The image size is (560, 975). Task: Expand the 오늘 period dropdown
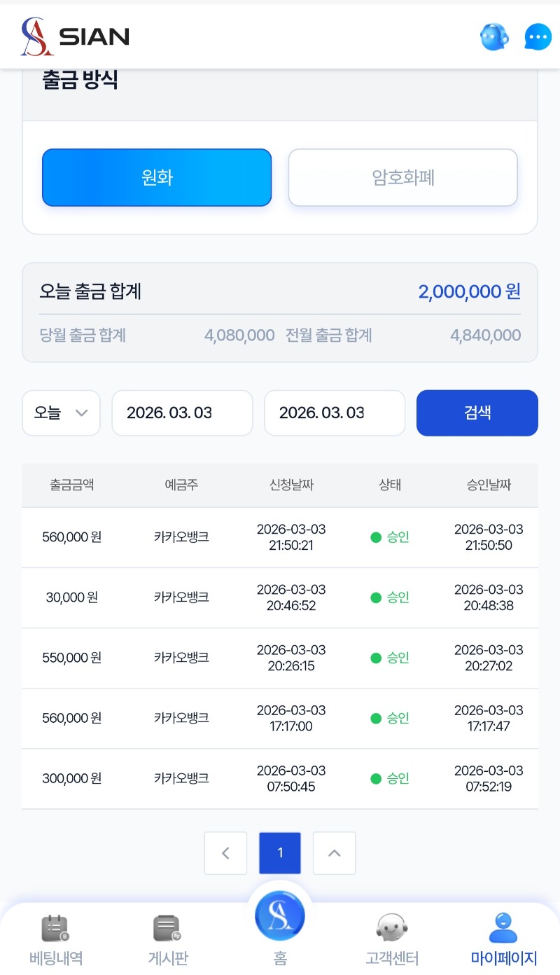(62, 413)
